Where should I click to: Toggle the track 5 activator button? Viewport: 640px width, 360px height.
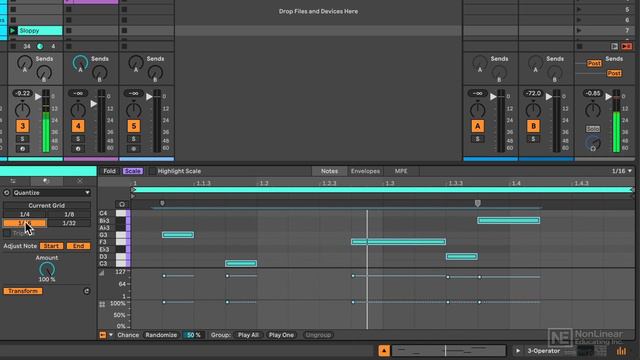133,126
